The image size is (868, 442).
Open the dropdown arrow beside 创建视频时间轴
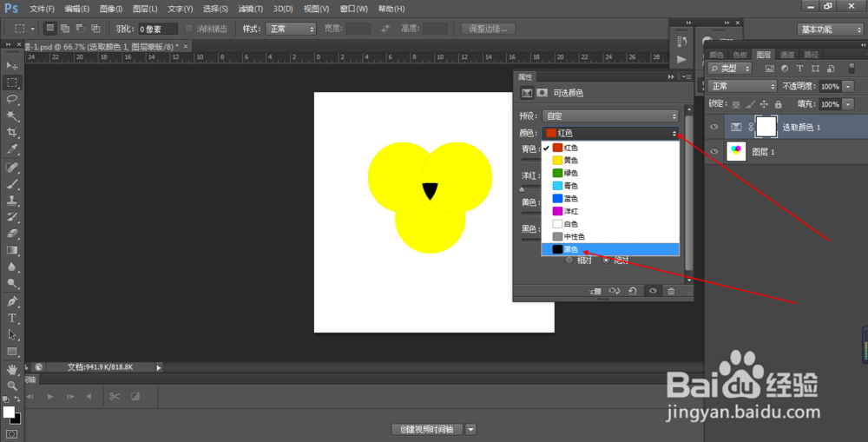point(471,429)
